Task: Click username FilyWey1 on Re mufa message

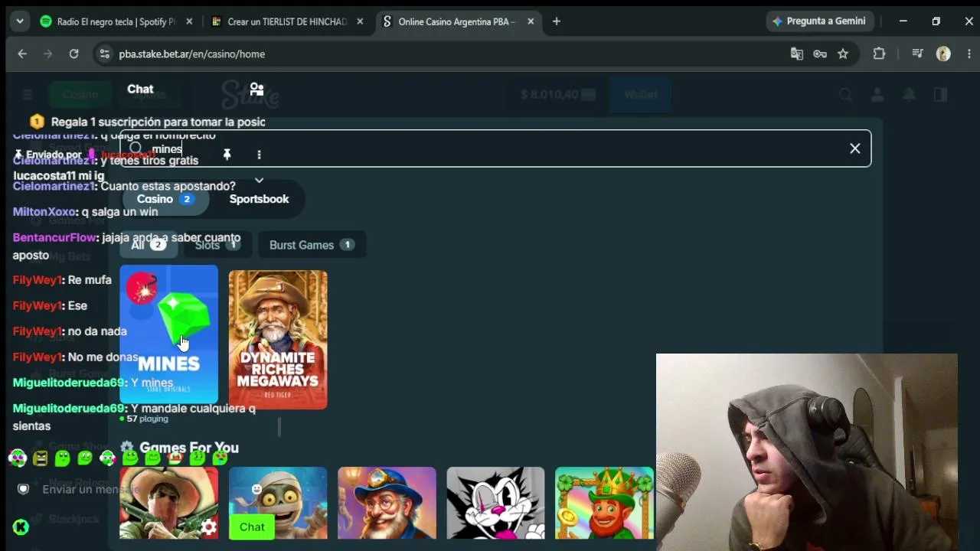Action: [38, 280]
